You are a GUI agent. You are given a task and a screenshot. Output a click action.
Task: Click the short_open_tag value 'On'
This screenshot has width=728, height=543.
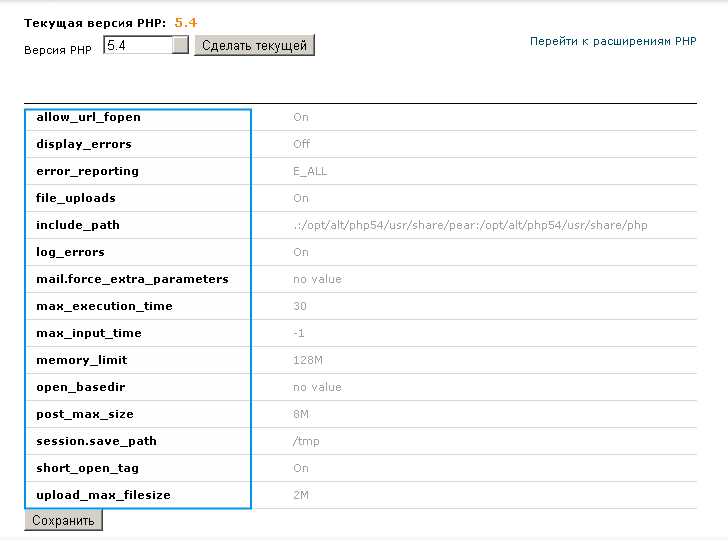(x=301, y=468)
